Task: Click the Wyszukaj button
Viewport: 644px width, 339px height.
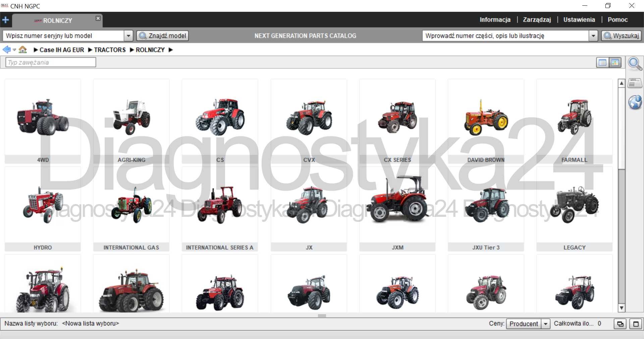Action: click(621, 36)
